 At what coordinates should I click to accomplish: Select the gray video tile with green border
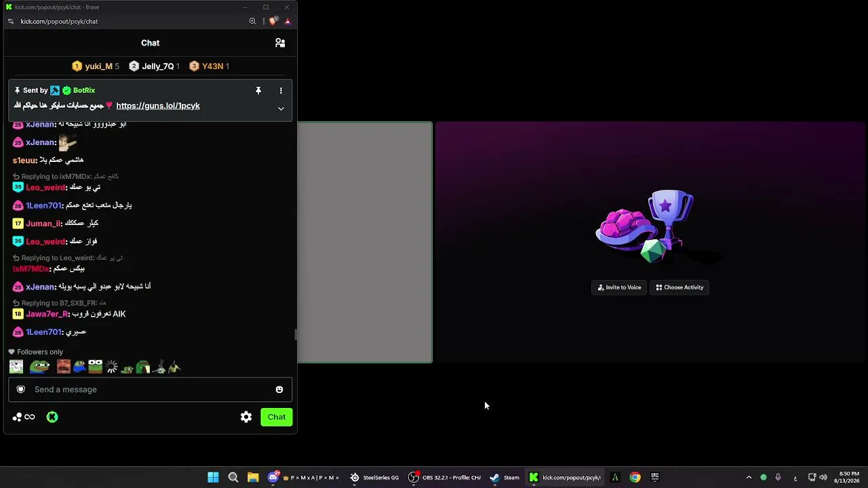click(x=365, y=242)
